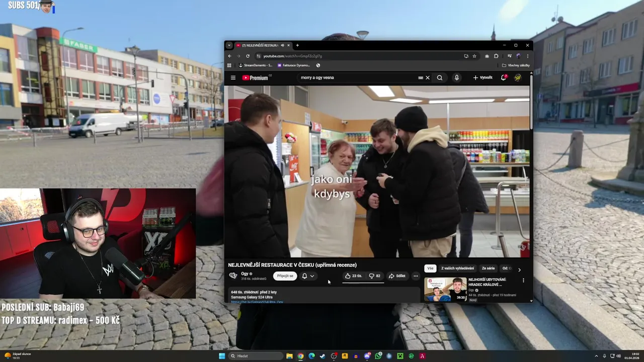This screenshot has width=644, height=362.
Task: Bookmark this page with star icon
Action: click(x=474, y=56)
